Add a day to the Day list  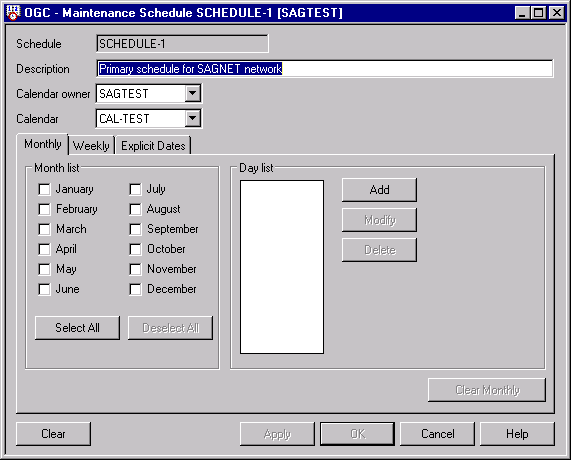[x=379, y=190]
